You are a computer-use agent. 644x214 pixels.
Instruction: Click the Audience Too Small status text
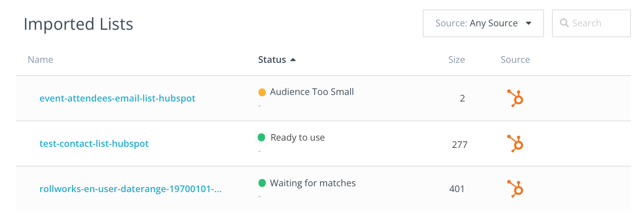tap(312, 92)
